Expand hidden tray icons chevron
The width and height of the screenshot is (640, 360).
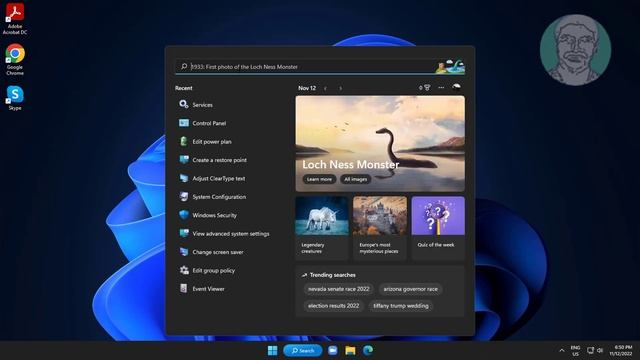pyautogui.click(x=562, y=350)
